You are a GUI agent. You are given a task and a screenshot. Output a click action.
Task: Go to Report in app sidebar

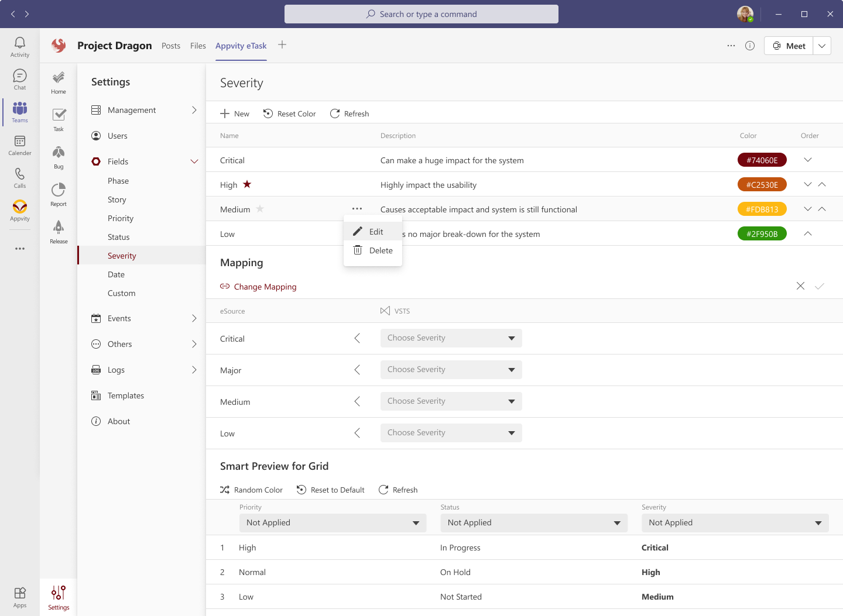59,194
